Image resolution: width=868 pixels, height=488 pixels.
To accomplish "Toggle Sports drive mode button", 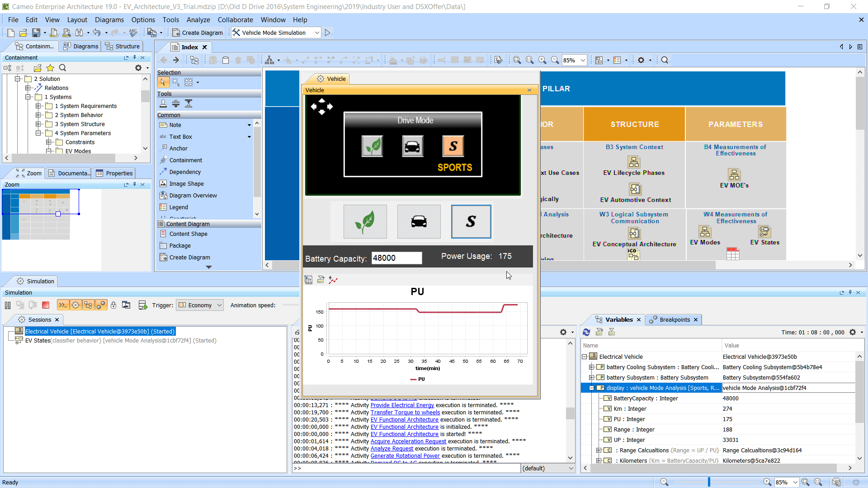I will pyautogui.click(x=472, y=221).
